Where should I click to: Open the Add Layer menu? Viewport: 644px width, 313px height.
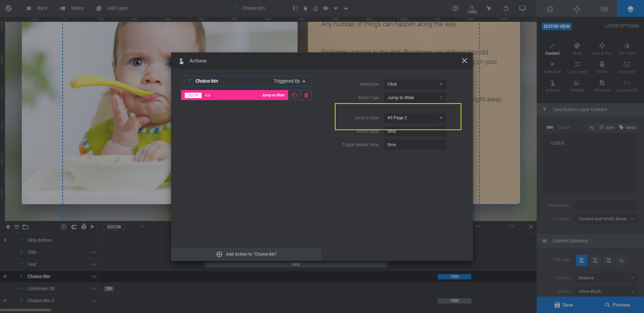pyautogui.click(x=112, y=8)
